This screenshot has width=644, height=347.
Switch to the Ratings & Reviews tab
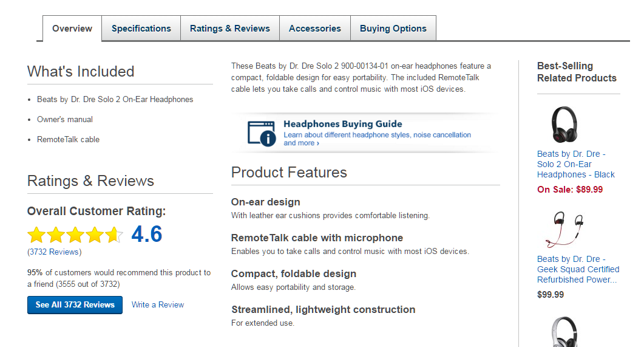pyautogui.click(x=230, y=29)
